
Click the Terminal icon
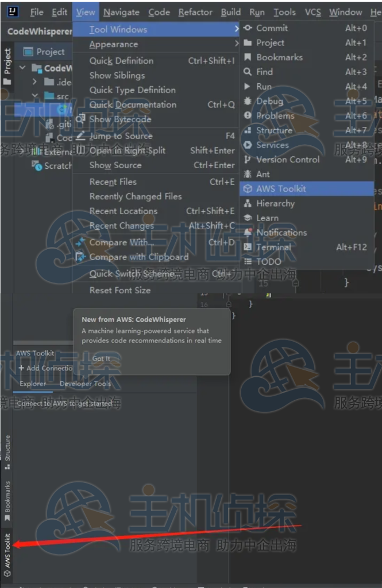248,247
